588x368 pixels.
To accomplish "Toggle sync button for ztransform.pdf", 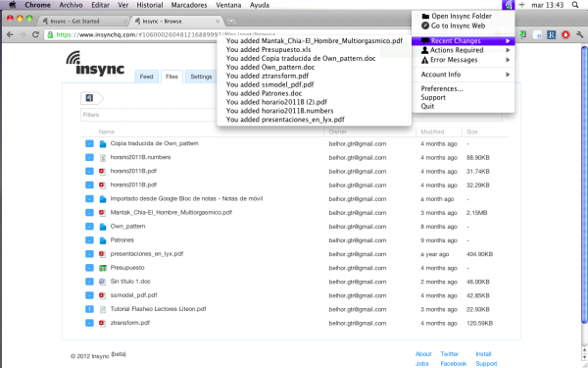I will (89, 323).
